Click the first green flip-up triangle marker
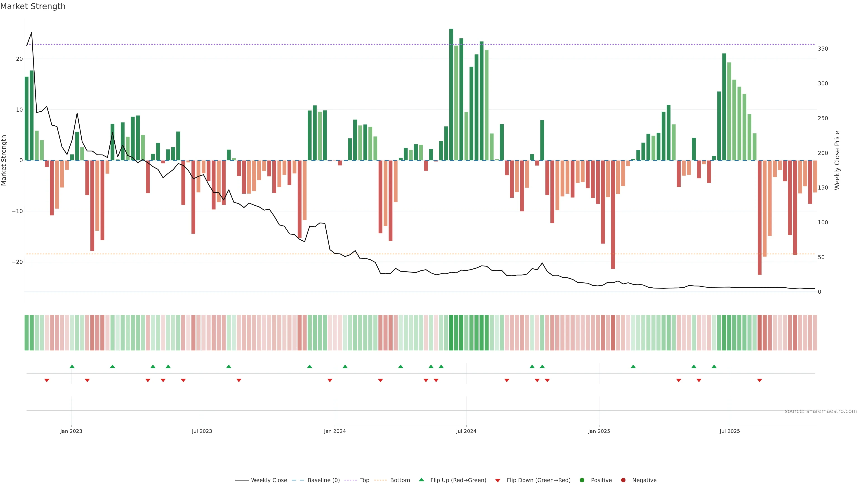Viewport: 868px width, 488px height. (x=72, y=366)
